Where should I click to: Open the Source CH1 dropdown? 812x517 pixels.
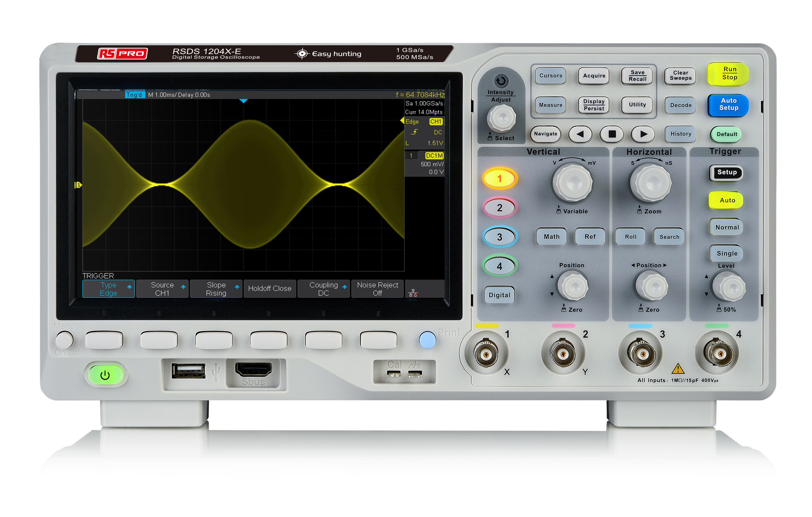click(162, 289)
